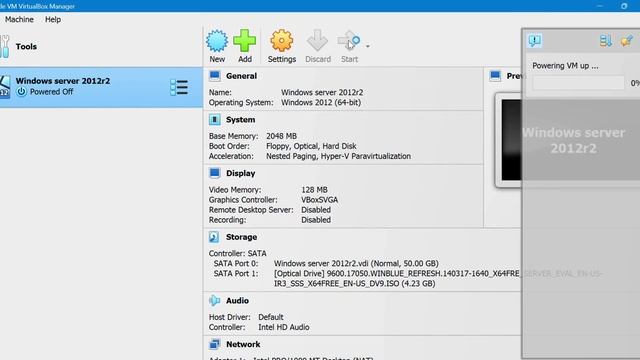
Task: Open the Settings gear icon
Action: point(282,41)
